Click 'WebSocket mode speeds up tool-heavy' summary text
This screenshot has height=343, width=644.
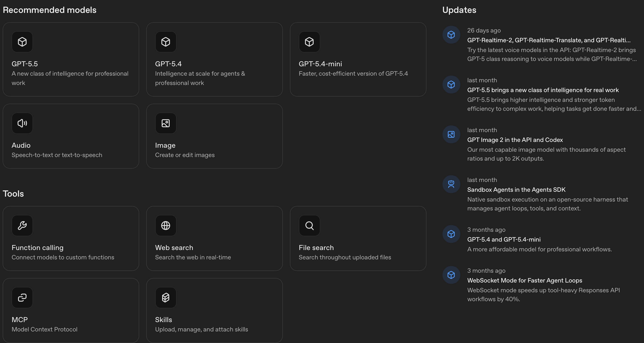544,295
